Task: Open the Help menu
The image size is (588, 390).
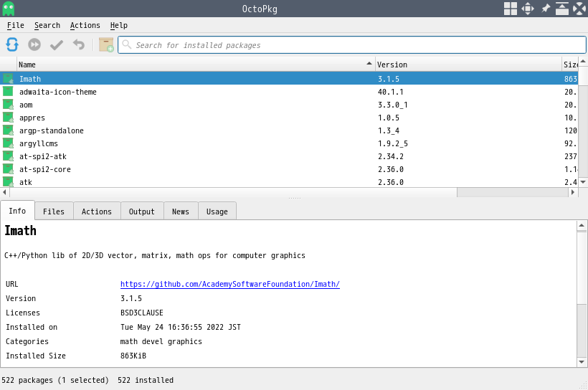Action: click(x=119, y=25)
